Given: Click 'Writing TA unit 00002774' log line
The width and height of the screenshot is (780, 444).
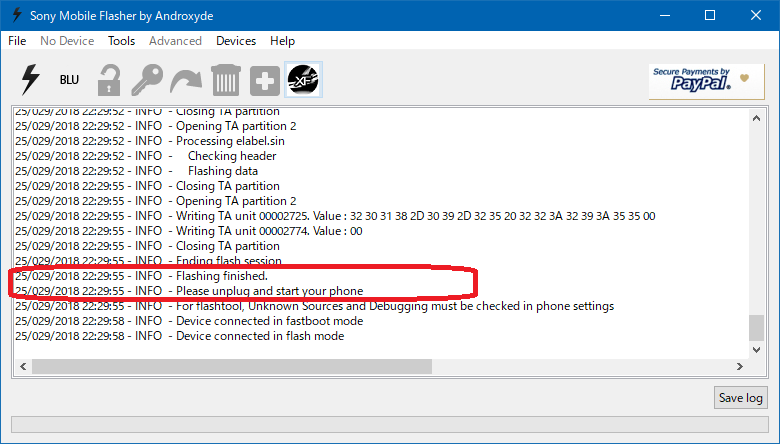Looking at the screenshot, I should tap(189, 231).
